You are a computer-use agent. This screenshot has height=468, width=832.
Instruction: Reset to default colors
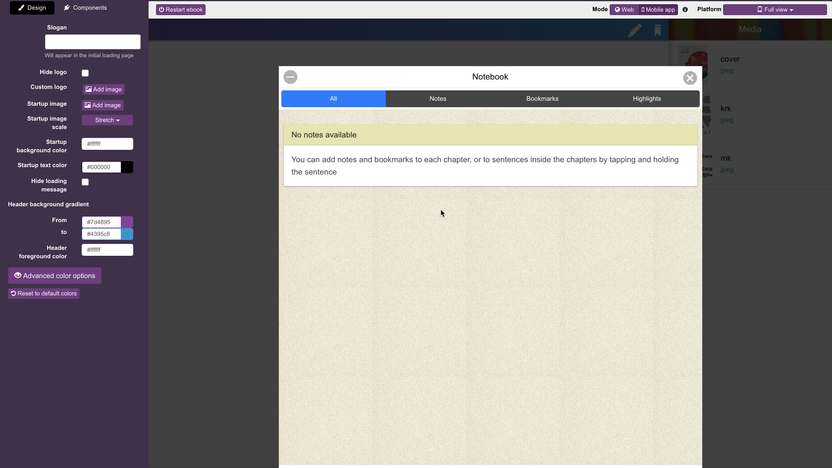pyautogui.click(x=44, y=293)
